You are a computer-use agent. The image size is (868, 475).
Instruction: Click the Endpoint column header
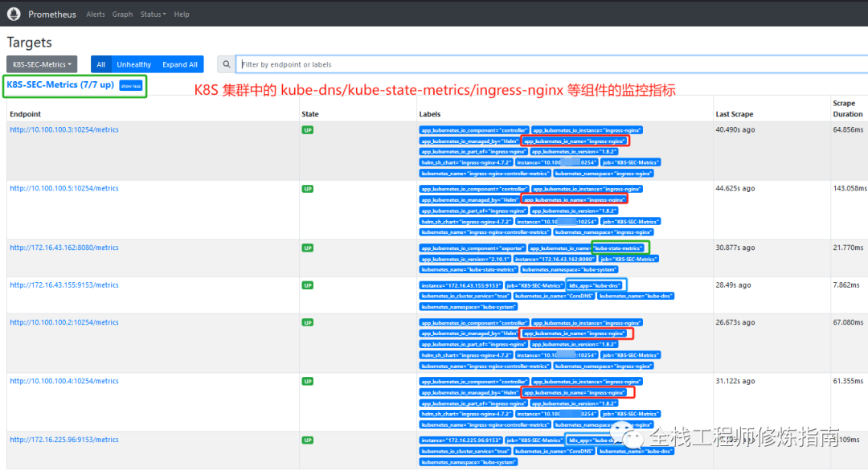click(26, 114)
